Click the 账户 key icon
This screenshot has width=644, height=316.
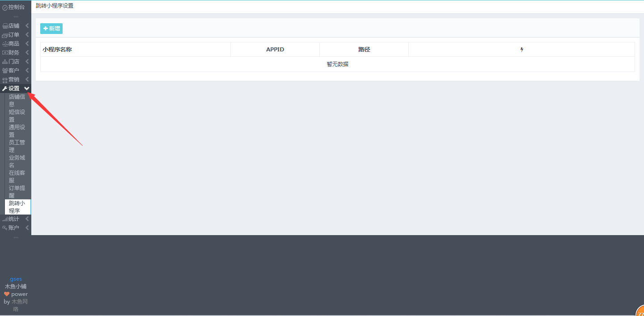tap(5, 228)
